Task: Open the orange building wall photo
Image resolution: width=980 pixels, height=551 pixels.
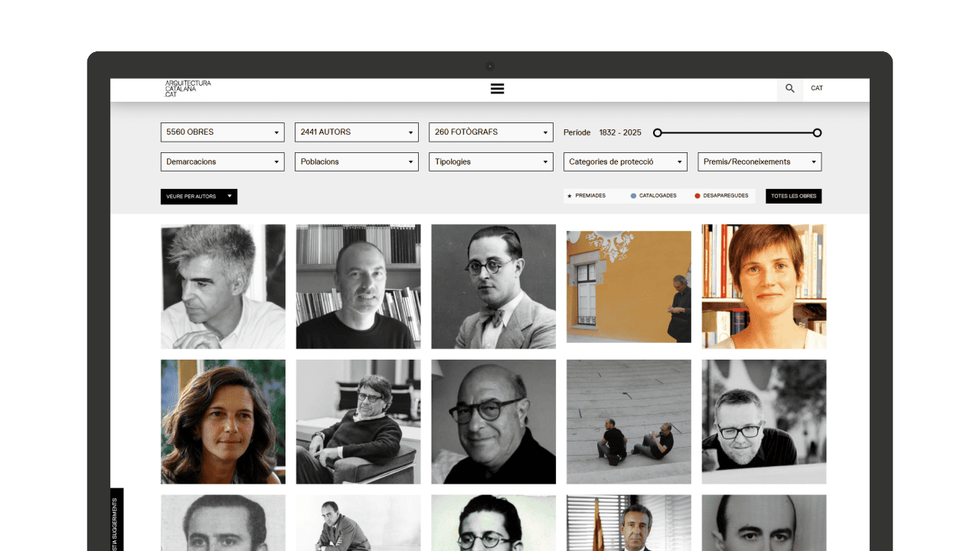Action: (629, 287)
